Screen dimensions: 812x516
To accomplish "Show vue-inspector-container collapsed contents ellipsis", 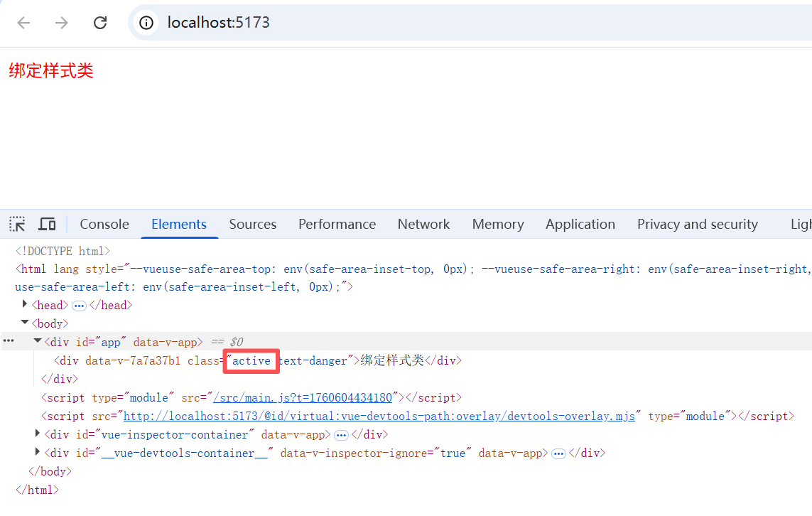I will coord(341,435).
